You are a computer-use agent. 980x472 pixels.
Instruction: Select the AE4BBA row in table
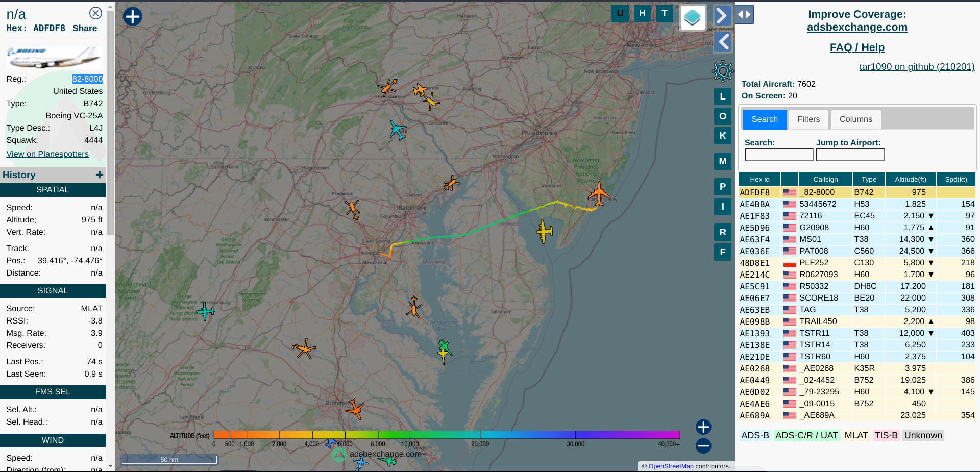857,204
